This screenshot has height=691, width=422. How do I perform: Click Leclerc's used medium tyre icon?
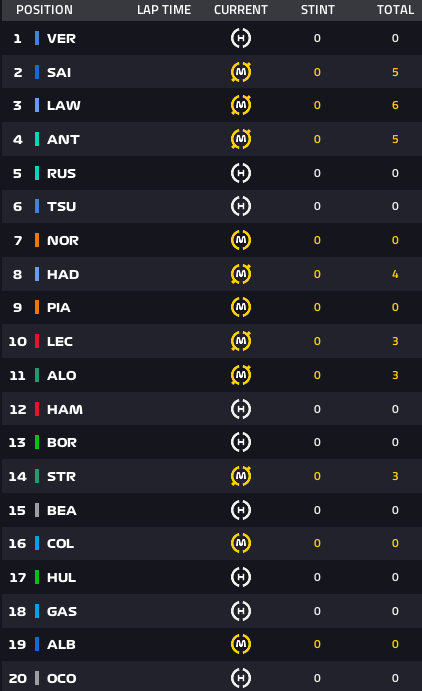[241, 341]
